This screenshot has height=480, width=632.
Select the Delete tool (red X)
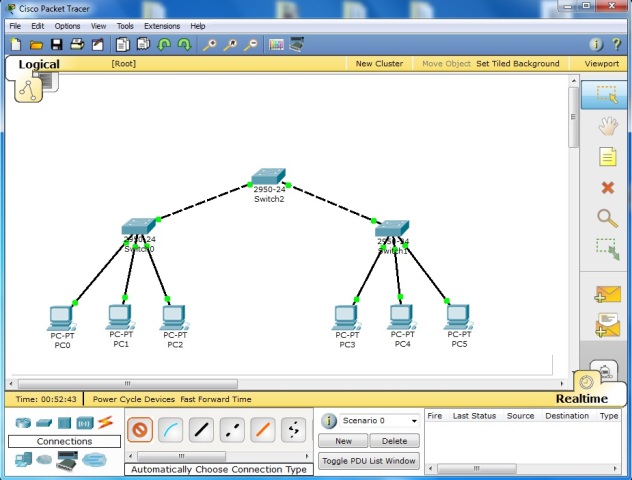[606, 187]
